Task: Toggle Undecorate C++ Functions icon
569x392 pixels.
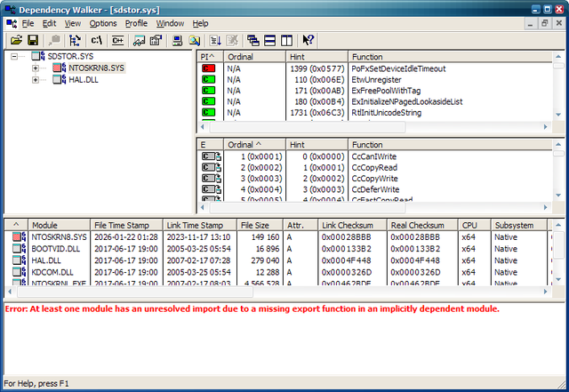Action: click(117, 40)
